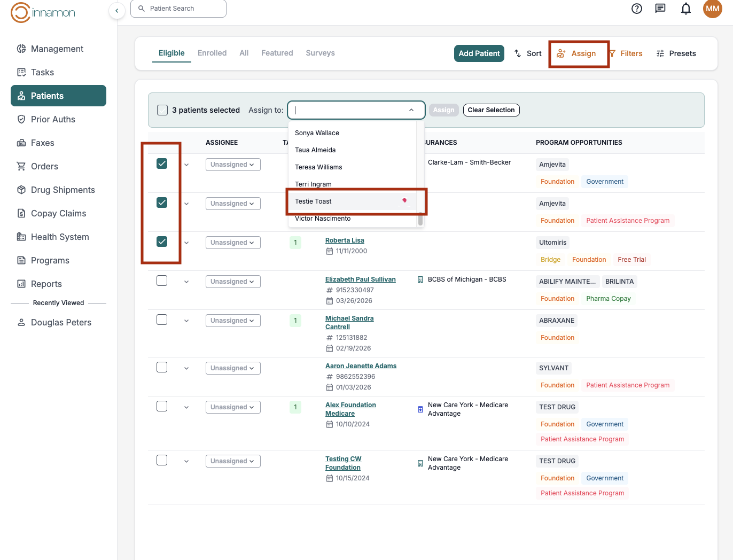Check the Alex Foundation Medicare row checkbox
This screenshot has height=560, width=733.
(162, 406)
